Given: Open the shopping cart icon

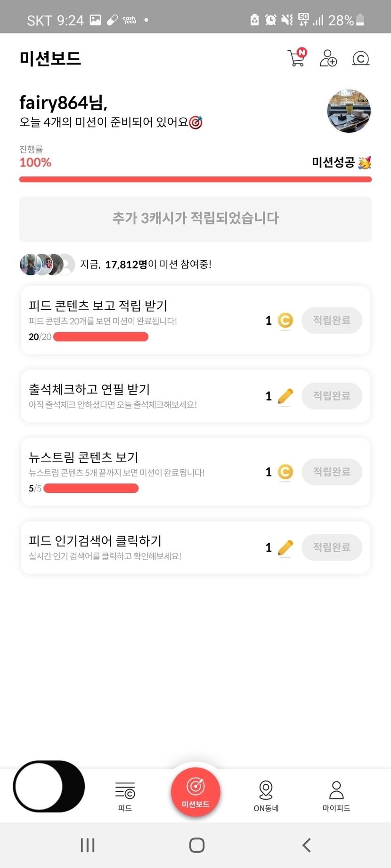Looking at the screenshot, I should pos(297,58).
